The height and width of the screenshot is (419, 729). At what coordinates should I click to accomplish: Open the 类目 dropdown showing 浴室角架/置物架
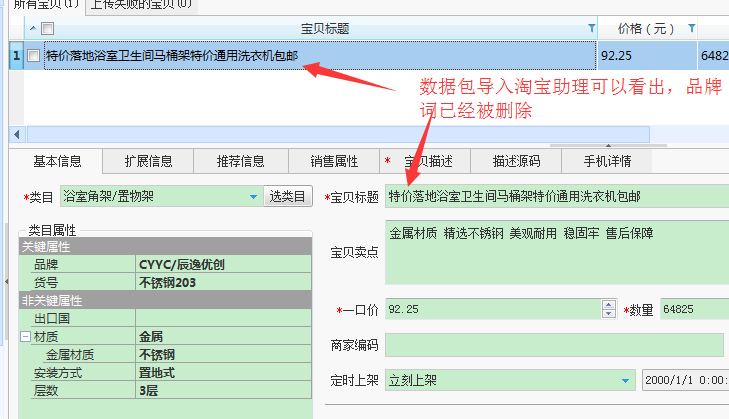tap(252, 197)
